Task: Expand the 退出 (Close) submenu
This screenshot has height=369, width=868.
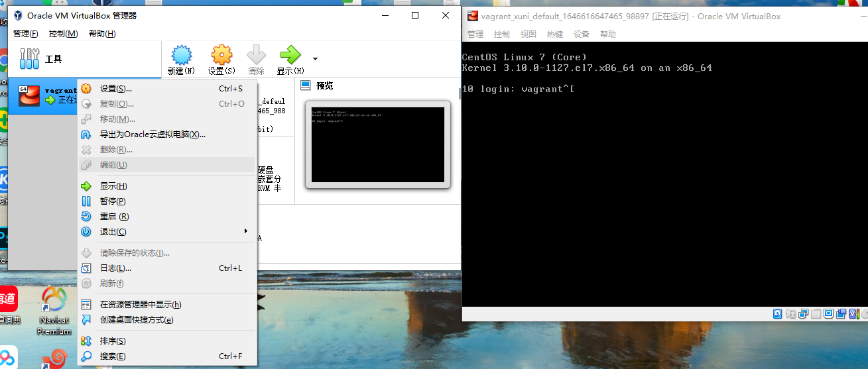Action: [166, 232]
